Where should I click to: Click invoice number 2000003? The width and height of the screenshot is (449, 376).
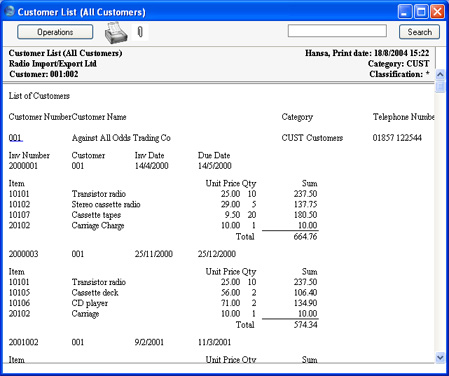coord(23,254)
